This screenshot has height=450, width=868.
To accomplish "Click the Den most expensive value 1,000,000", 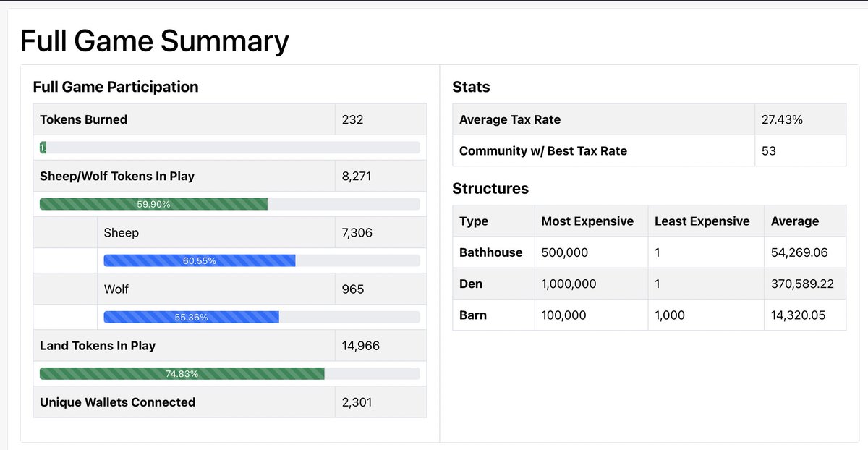I will (x=568, y=284).
